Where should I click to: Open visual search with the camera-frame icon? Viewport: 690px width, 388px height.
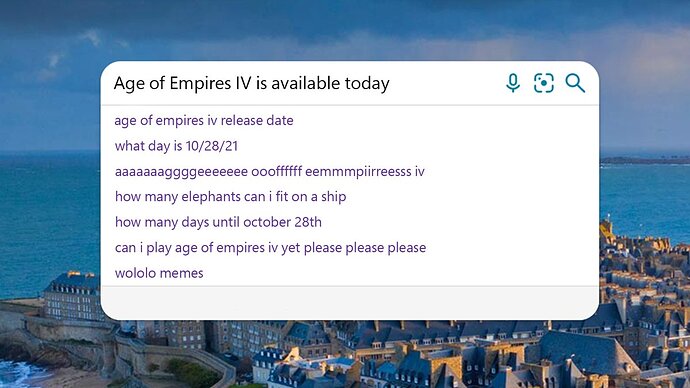(544, 83)
